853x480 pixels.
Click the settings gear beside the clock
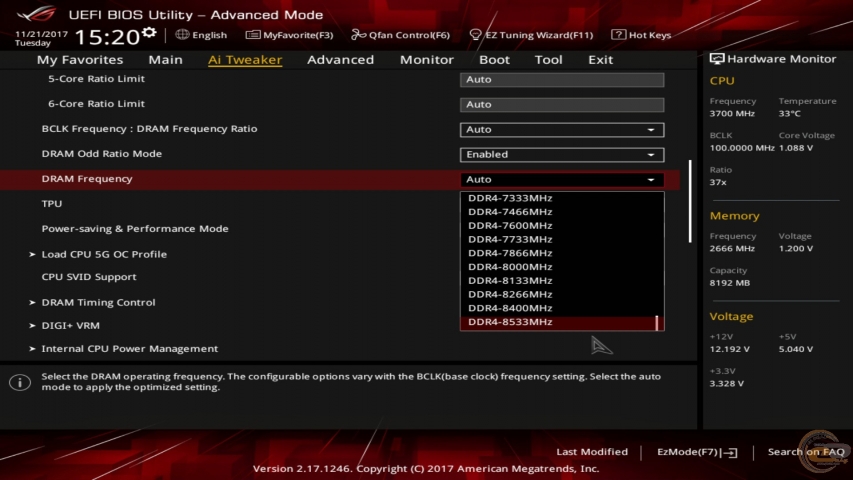[149, 33]
